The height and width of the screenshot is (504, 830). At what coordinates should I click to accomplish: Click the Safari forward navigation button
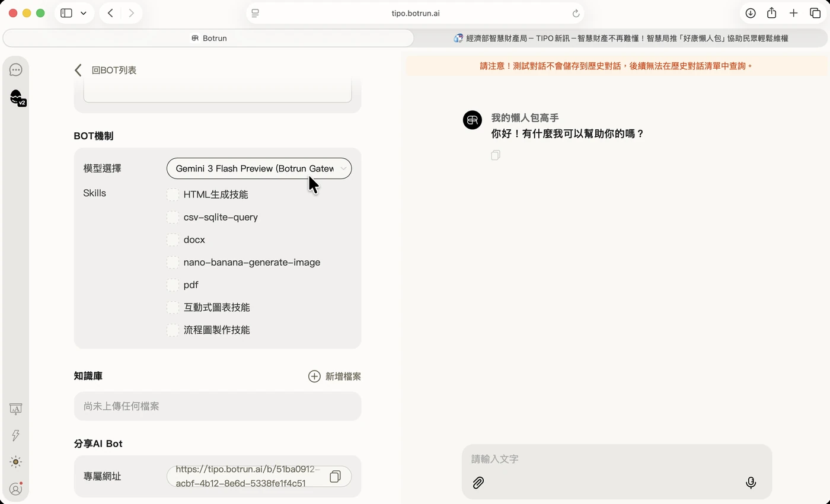(132, 13)
